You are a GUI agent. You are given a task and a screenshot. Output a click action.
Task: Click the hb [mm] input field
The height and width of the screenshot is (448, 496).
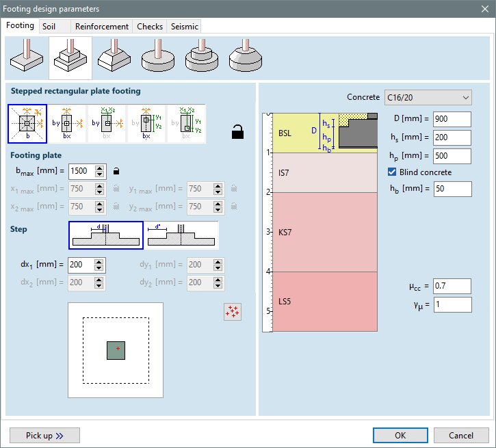click(x=452, y=189)
